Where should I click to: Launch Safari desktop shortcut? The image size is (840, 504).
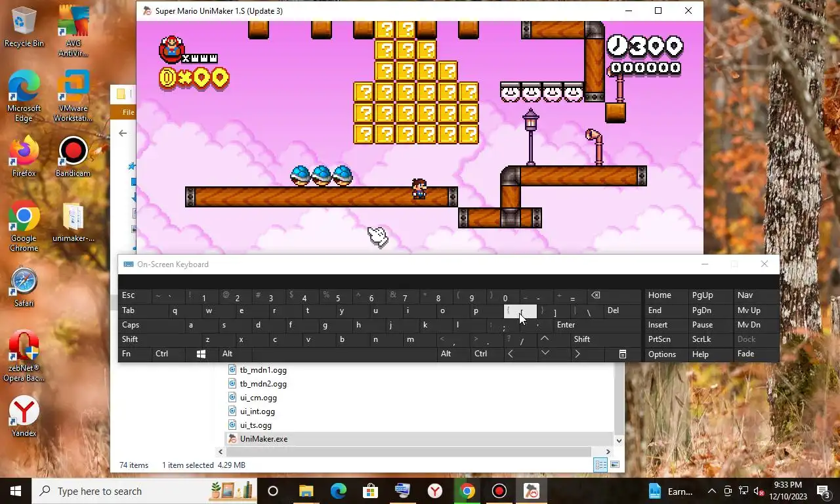pyautogui.click(x=24, y=287)
